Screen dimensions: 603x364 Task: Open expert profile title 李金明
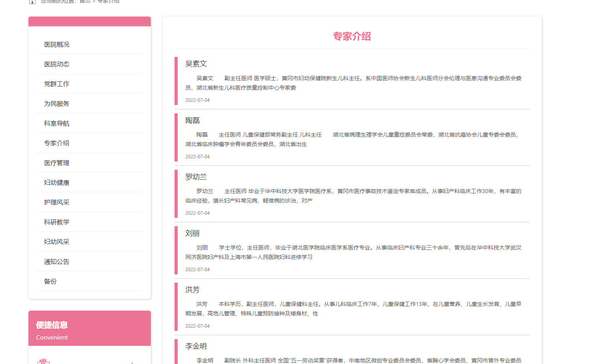click(196, 346)
